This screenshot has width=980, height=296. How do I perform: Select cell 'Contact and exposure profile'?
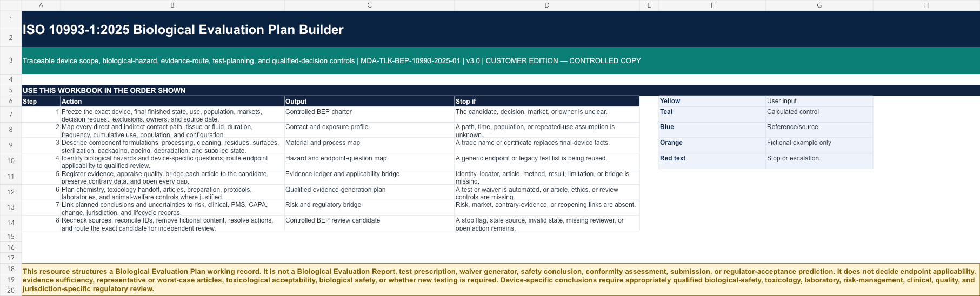click(x=369, y=130)
